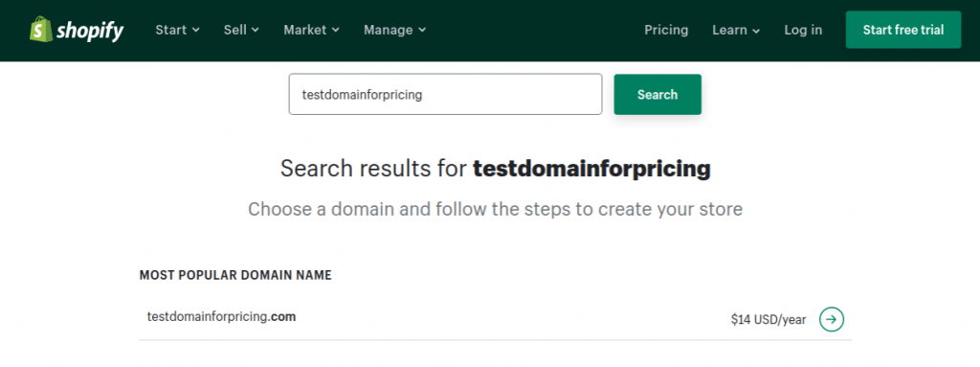Click the $14 USD/year price text
Image resolution: width=980 pixels, height=367 pixels.
(x=768, y=320)
